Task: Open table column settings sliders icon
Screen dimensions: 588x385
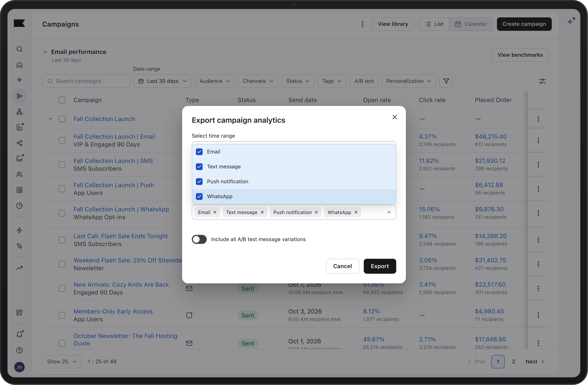Action: tap(542, 81)
